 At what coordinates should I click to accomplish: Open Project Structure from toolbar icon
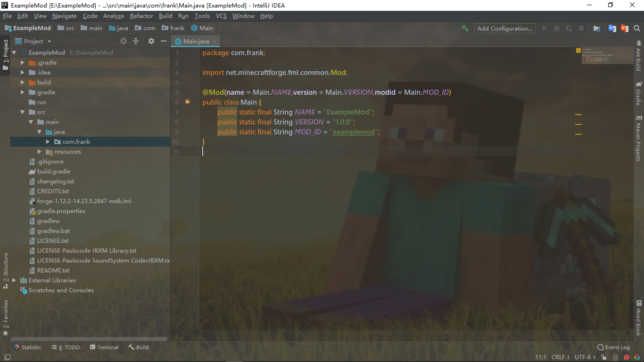coord(597,28)
